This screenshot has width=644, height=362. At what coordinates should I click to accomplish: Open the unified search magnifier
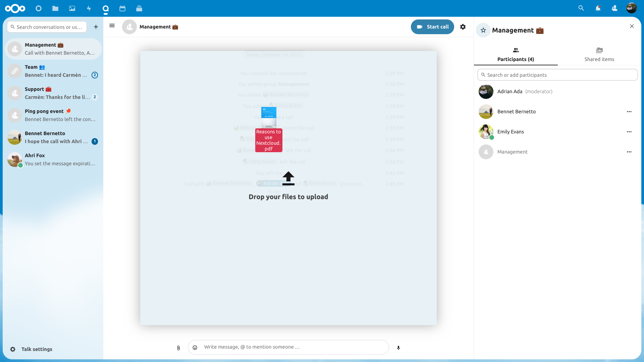[581, 8]
